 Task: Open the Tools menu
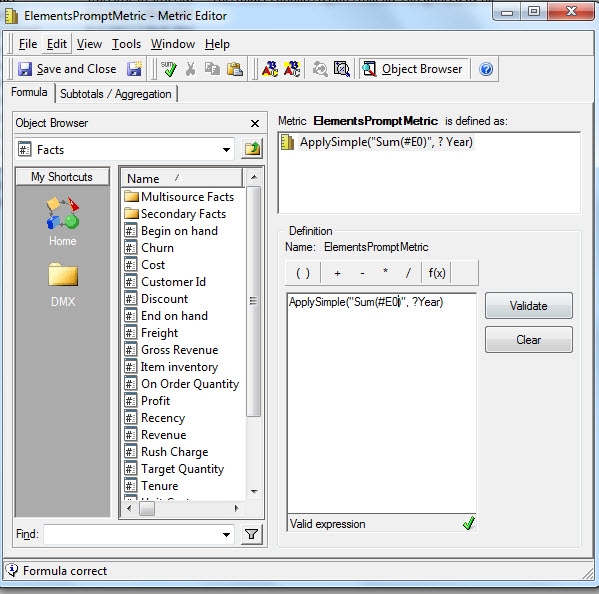126,44
